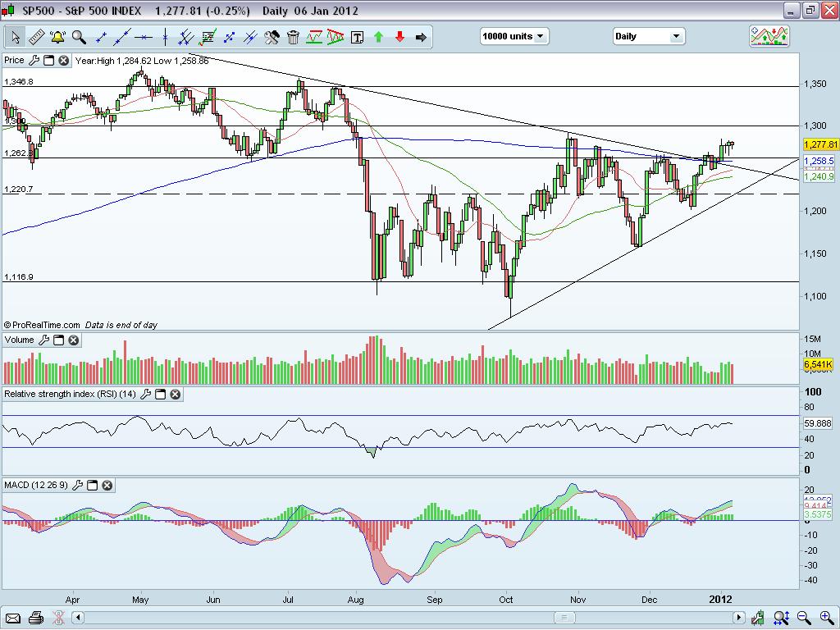Click the ProRealTime.com watermark link
This screenshot has width=840, height=630.
42,325
